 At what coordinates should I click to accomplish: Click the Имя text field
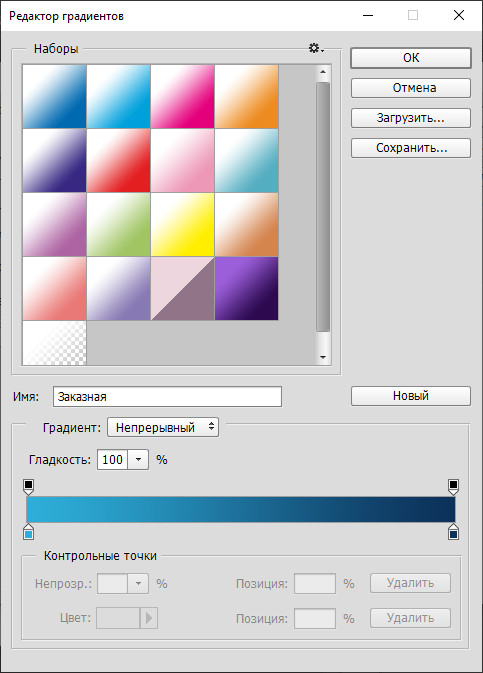(167, 397)
